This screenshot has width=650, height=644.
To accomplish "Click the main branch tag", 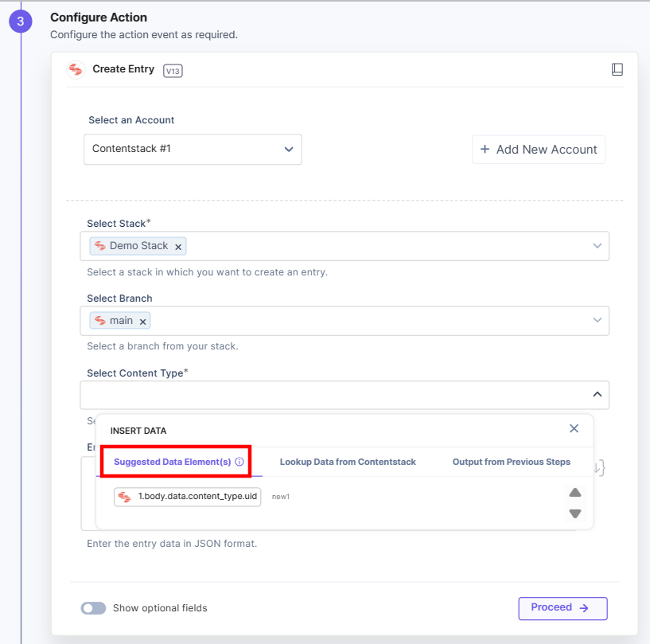I will (120, 320).
